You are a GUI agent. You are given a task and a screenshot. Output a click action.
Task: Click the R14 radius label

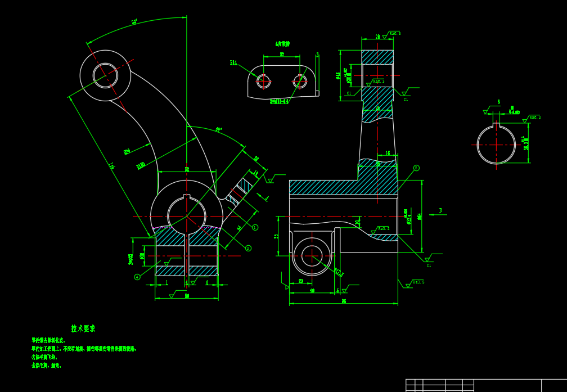pyautogui.click(x=233, y=63)
